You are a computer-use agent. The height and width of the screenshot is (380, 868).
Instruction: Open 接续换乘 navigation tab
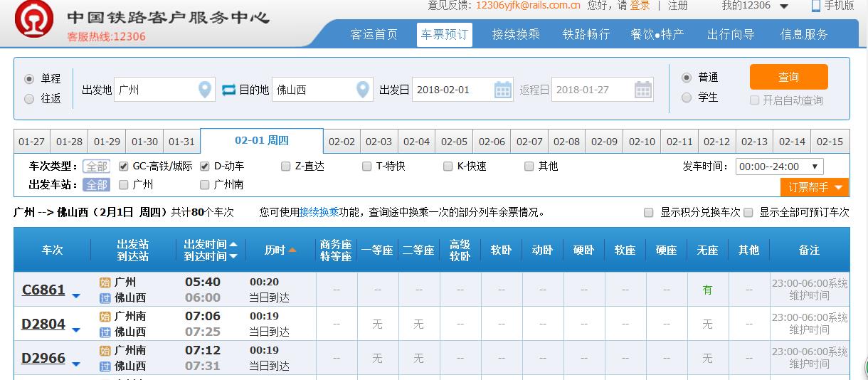pyautogui.click(x=516, y=34)
